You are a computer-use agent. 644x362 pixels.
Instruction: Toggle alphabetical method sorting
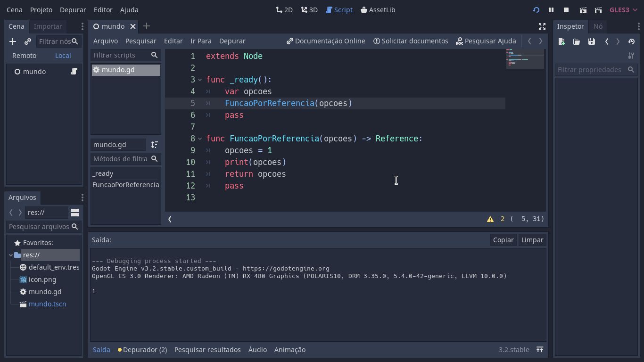pos(155,145)
